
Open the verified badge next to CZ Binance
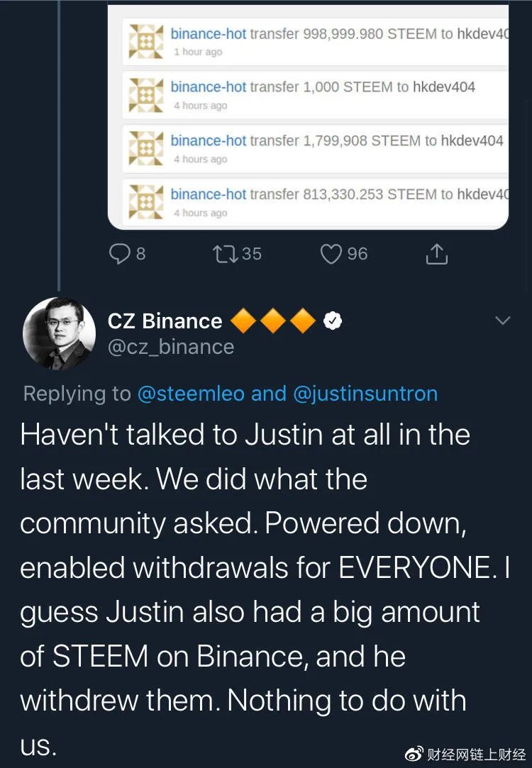pos(333,321)
